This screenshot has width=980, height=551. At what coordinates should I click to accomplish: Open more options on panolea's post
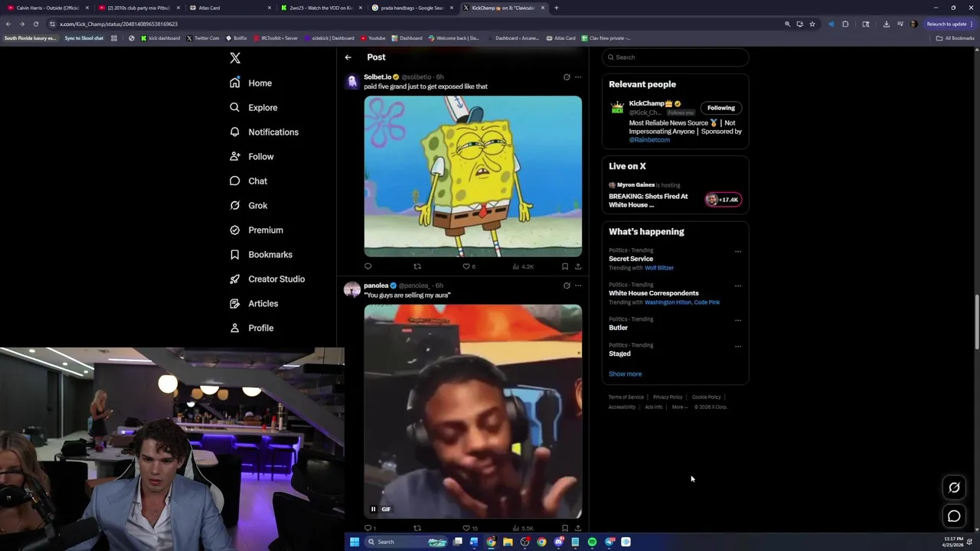[578, 285]
